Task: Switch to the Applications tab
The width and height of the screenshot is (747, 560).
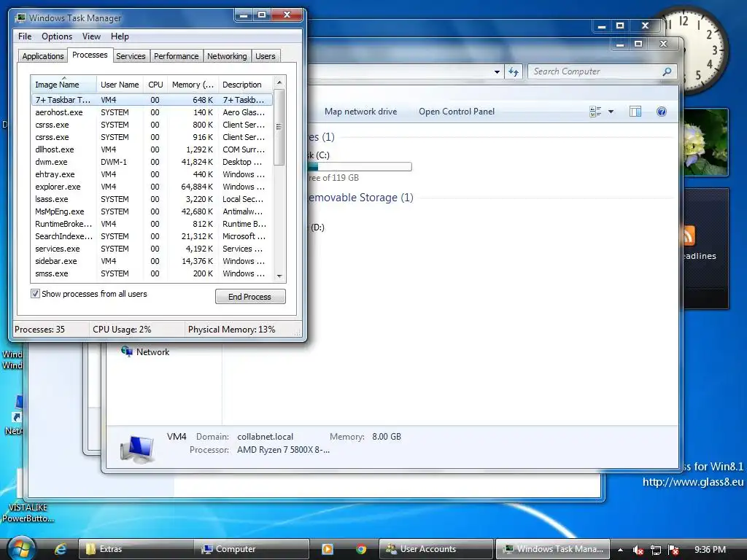Action: click(43, 56)
